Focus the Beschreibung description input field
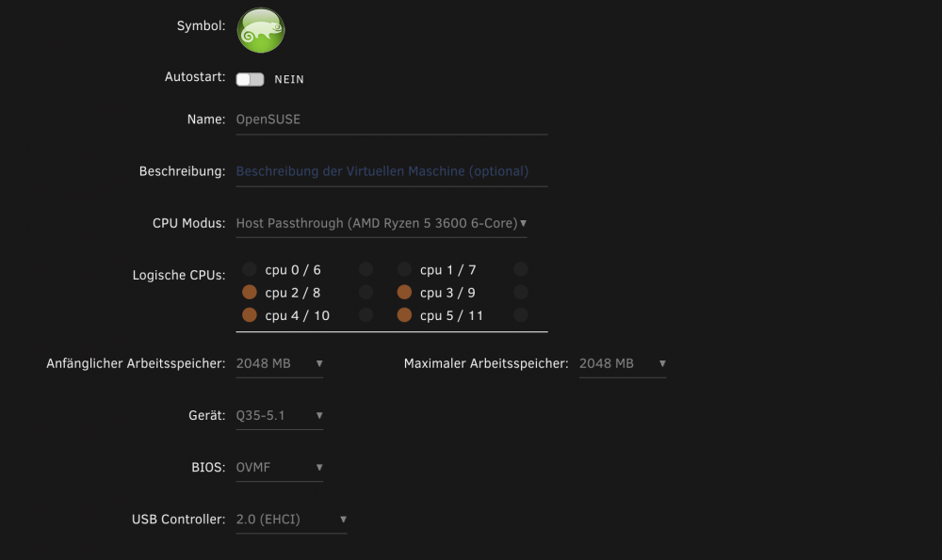Image resolution: width=942 pixels, height=560 pixels. (x=392, y=171)
